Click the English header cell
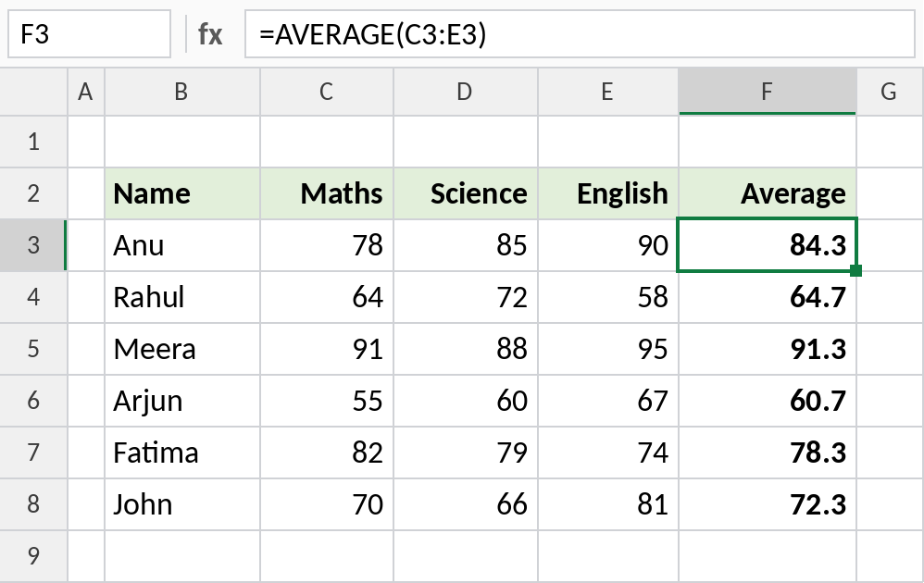This screenshot has width=924, height=583. pos(608,193)
